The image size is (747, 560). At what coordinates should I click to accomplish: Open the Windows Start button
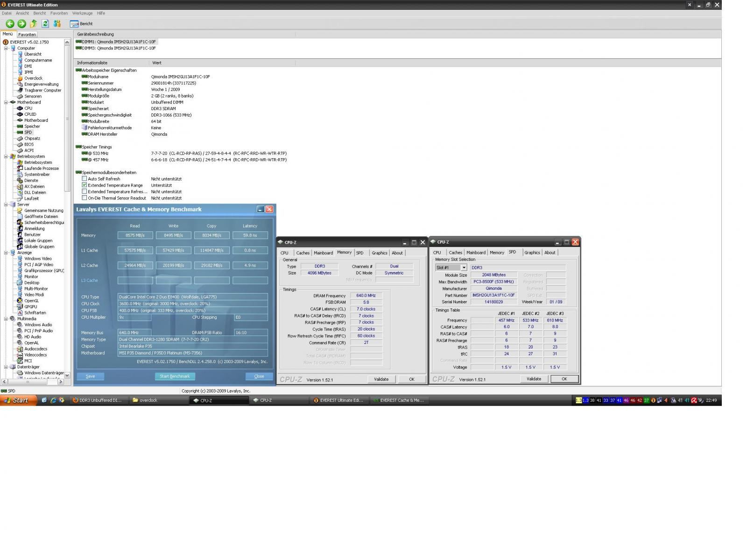pyautogui.click(x=19, y=400)
